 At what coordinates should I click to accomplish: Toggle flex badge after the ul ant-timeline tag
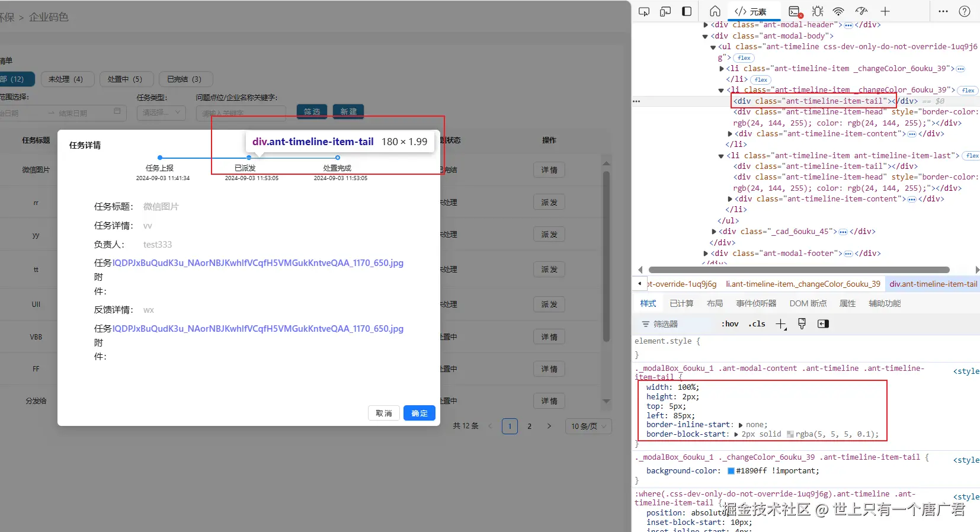point(744,58)
